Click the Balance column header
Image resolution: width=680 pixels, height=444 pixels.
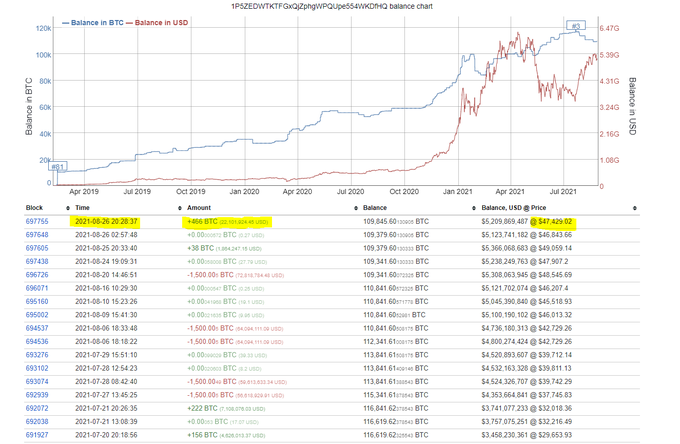click(376, 206)
